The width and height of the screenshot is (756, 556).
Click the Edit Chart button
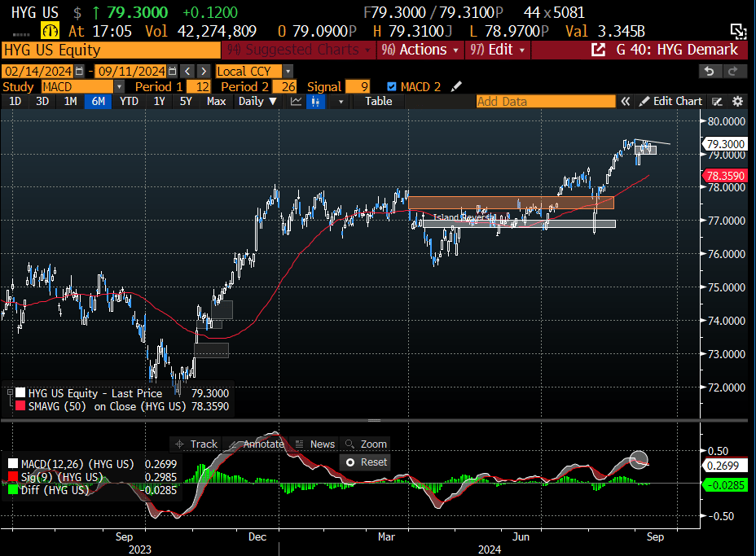coord(670,102)
